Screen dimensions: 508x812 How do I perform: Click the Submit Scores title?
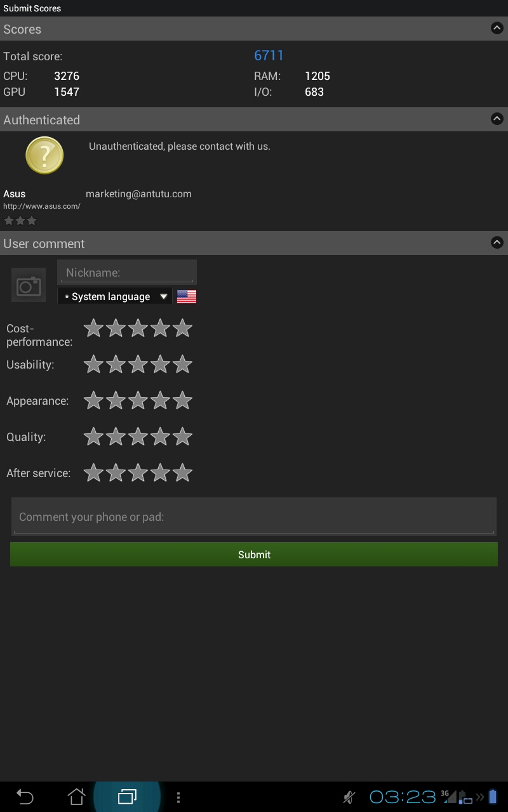32,8
